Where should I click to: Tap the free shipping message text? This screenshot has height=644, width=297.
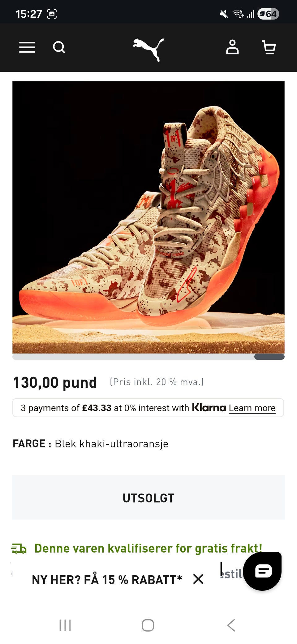148,548
